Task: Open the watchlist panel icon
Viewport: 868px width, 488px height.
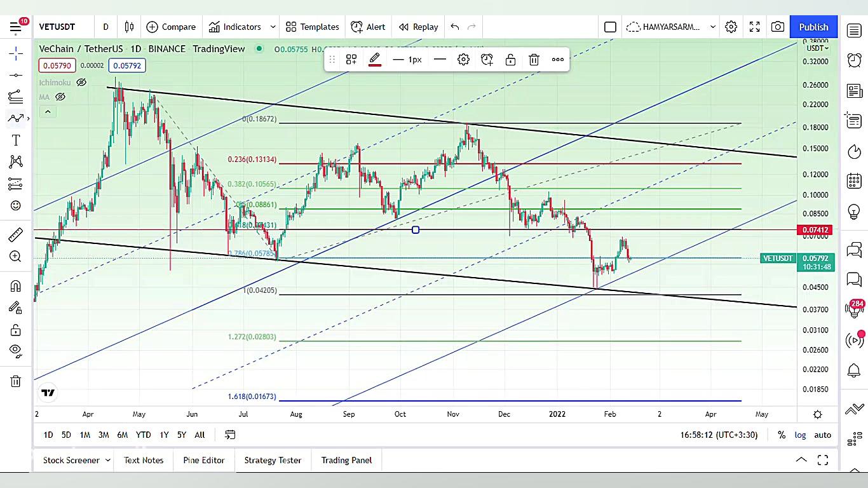Action: (x=854, y=30)
